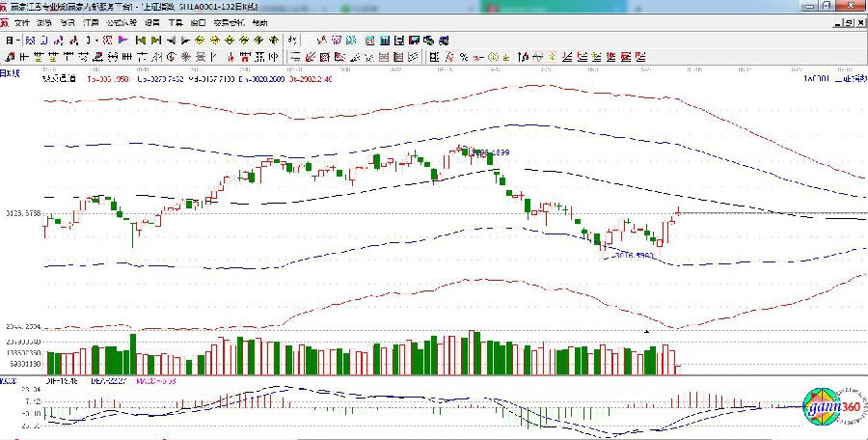The height and width of the screenshot is (440, 868).
Task: Open the 文件 menu
Action: 22,22
